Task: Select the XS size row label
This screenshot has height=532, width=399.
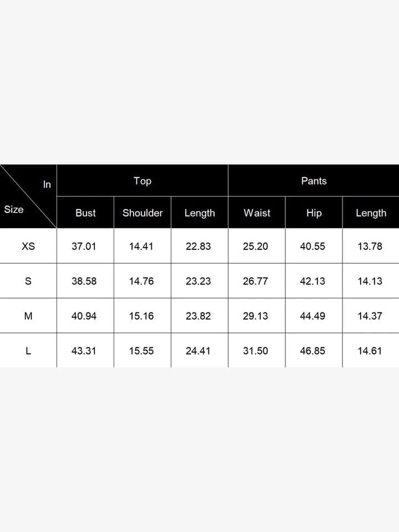Action: tap(28, 246)
